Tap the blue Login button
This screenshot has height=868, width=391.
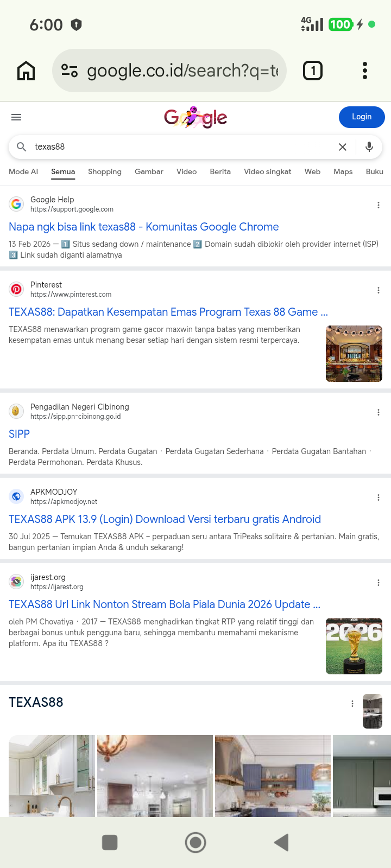click(x=362, y=117)
